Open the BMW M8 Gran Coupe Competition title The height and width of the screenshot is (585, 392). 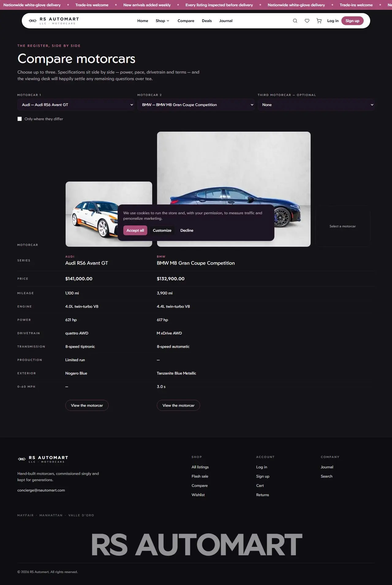pyautogui.click(x=196, y=263)
